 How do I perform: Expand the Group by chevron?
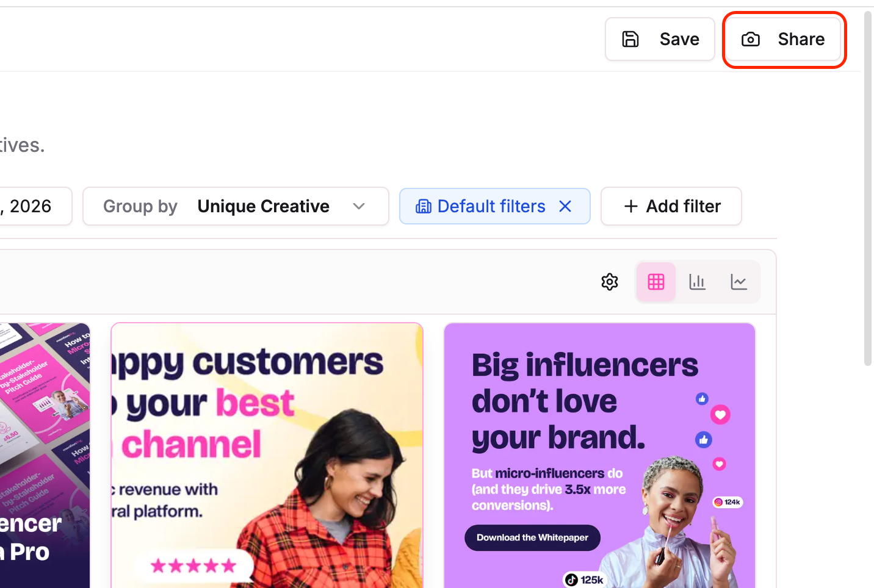coord(359,206)
